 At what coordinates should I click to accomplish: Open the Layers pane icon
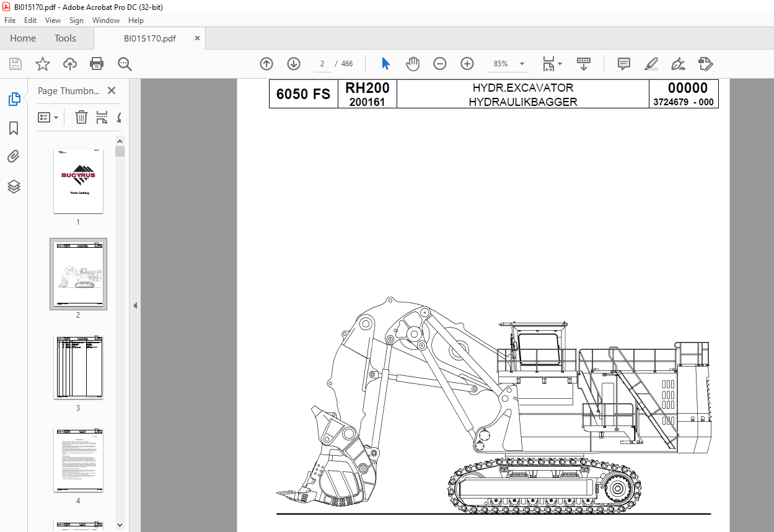pyautogui.click(x=14, y=186)
